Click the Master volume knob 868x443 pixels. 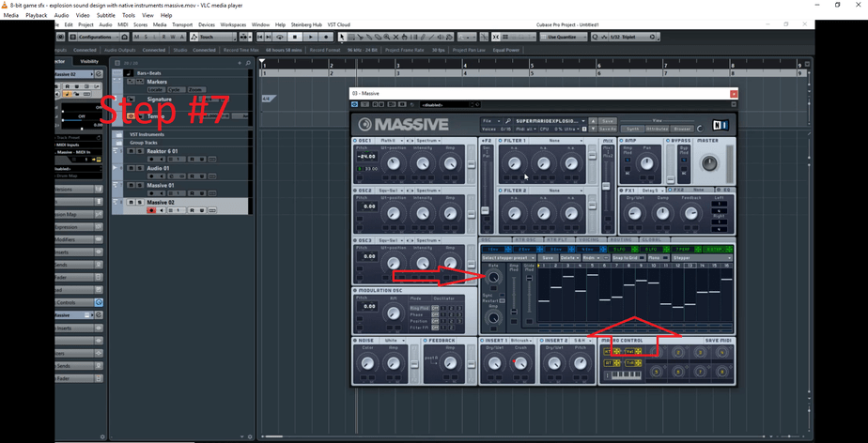point(709,162)
